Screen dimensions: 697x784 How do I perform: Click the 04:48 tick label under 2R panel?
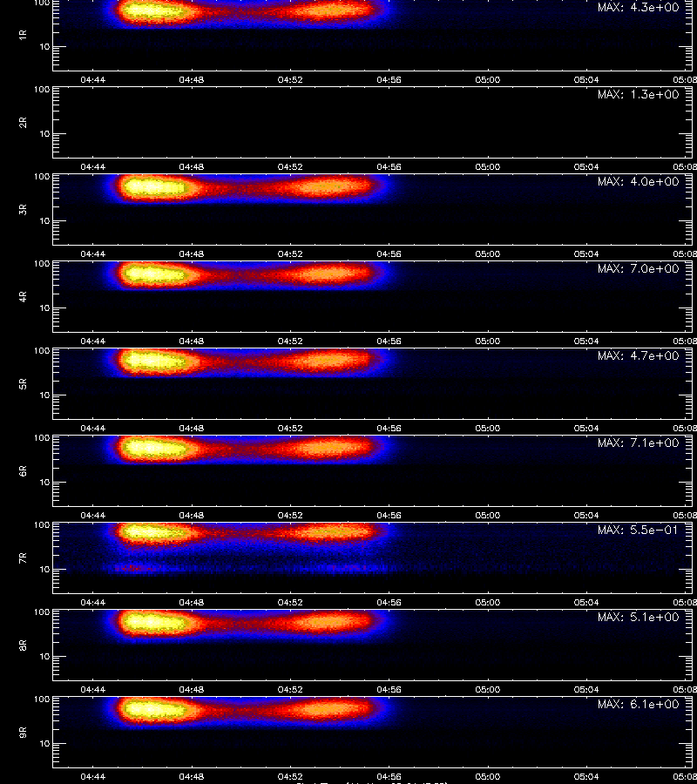pyautogui.click(x=192, y=166)
